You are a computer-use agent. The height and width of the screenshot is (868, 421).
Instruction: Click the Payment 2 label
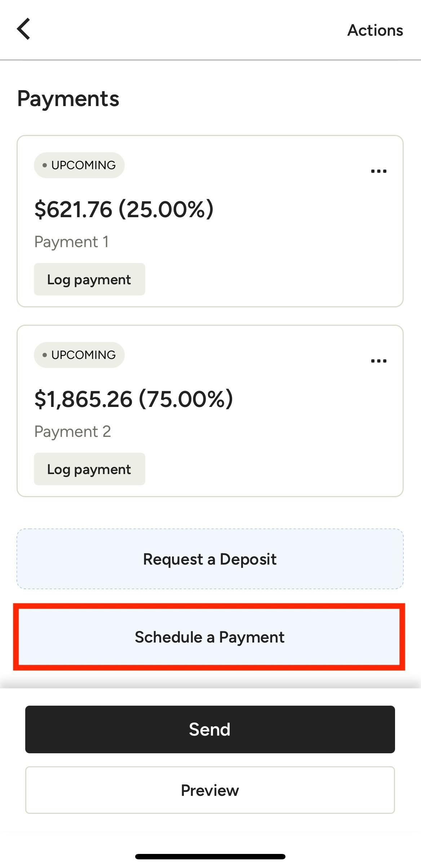(x=72, y=431)
